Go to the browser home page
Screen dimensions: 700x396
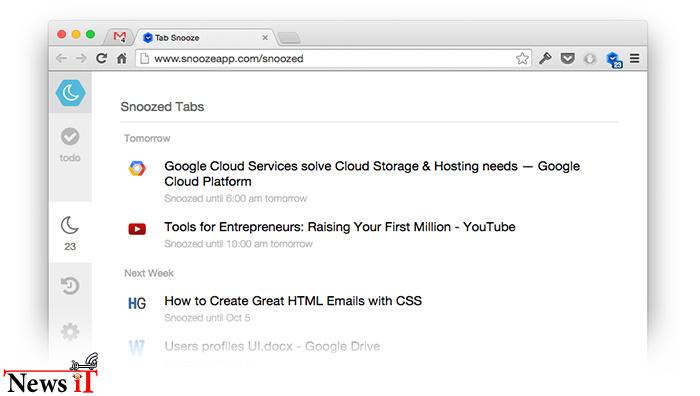click(121, 58)
